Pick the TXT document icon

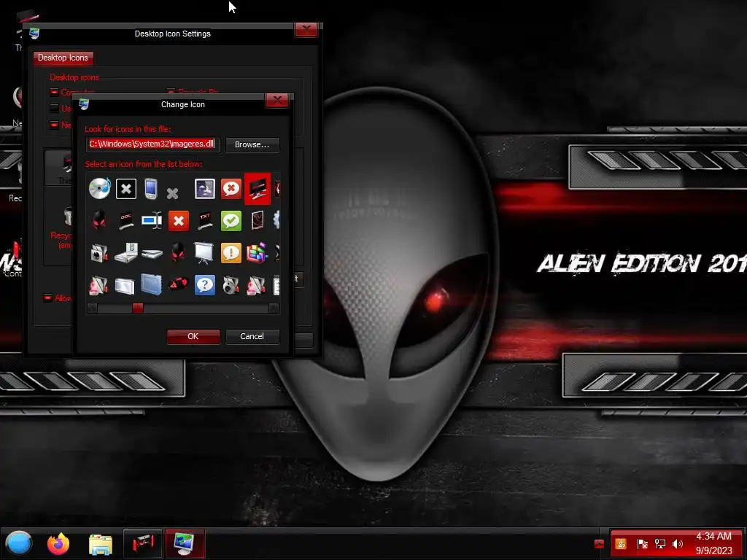click(x=205, y=221)
